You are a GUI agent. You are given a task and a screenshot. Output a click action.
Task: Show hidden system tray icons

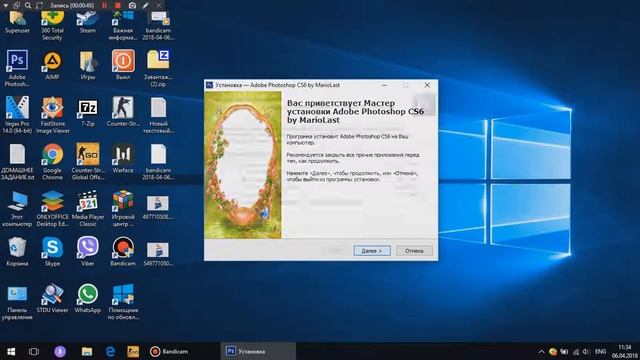541,351
